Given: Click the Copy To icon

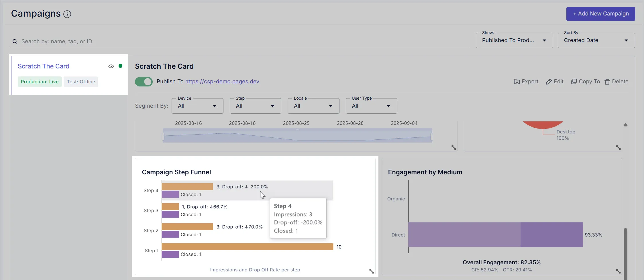Looking at the screenshot, I should coord(574,82).
